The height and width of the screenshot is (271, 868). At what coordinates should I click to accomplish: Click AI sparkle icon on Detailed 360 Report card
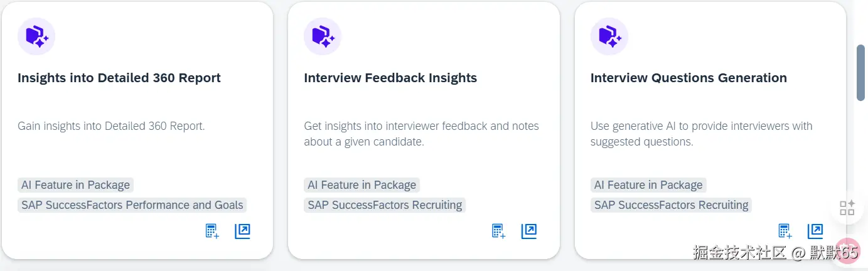pos(36,36)
